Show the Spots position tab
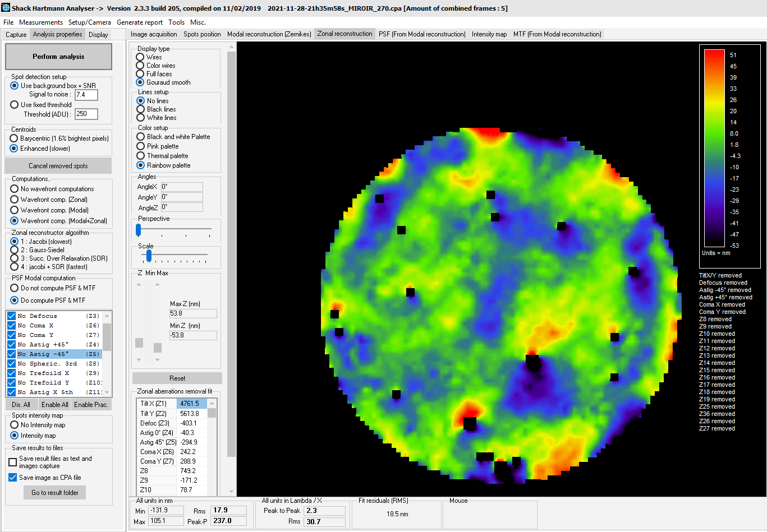The image size is (767, 532). coord(202,34)
